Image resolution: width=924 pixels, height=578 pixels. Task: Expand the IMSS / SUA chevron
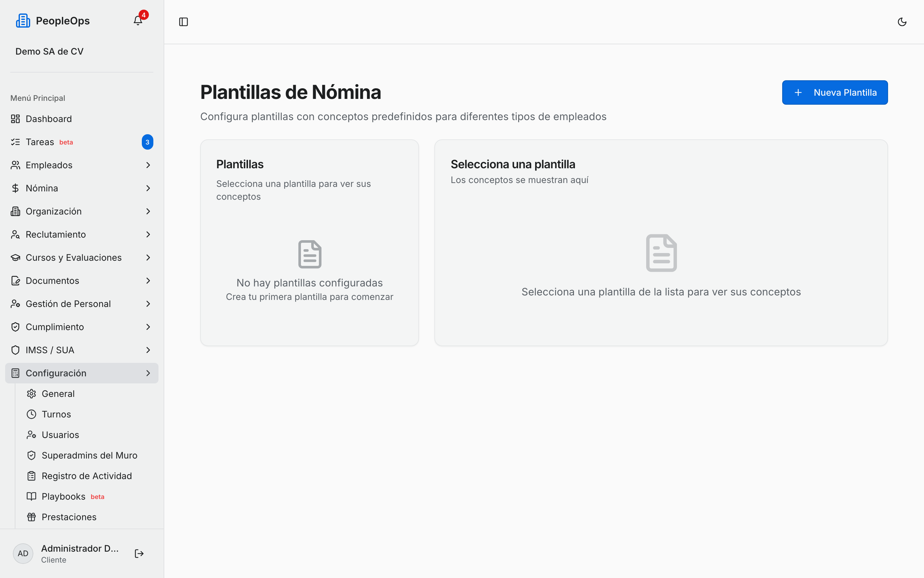pos(148,350)
